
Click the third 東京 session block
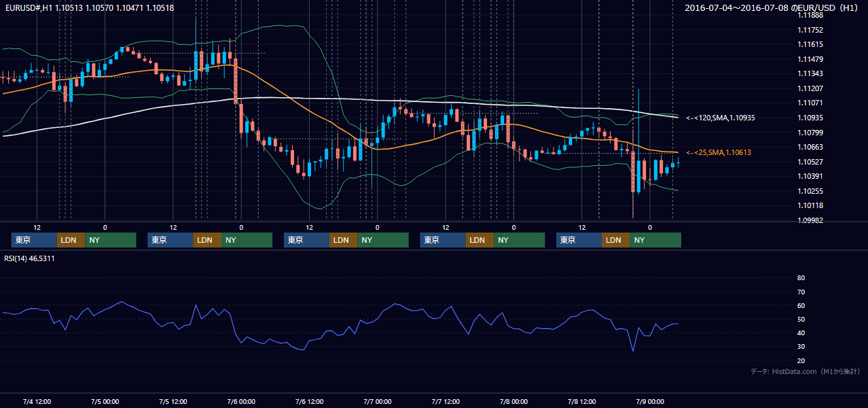(x=306, y=240)
